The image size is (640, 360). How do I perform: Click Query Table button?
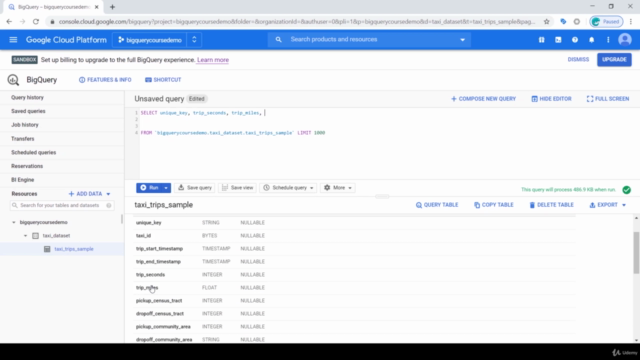(437, 205)
